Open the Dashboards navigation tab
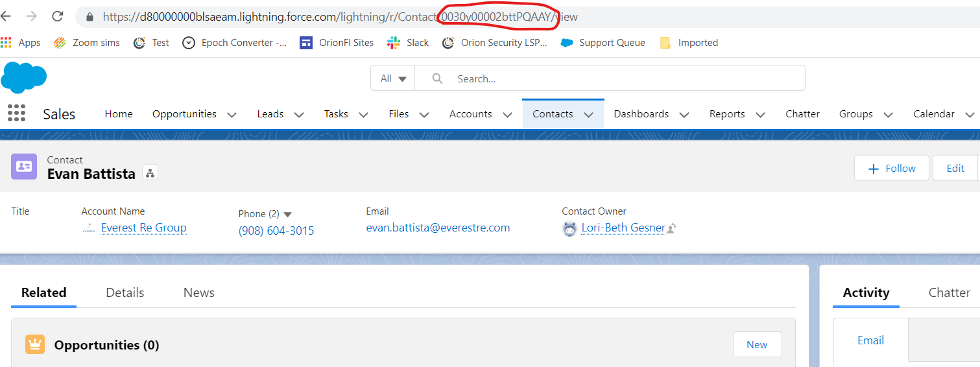The width and height of the screenshot is (980, 367). coord(641,114)
